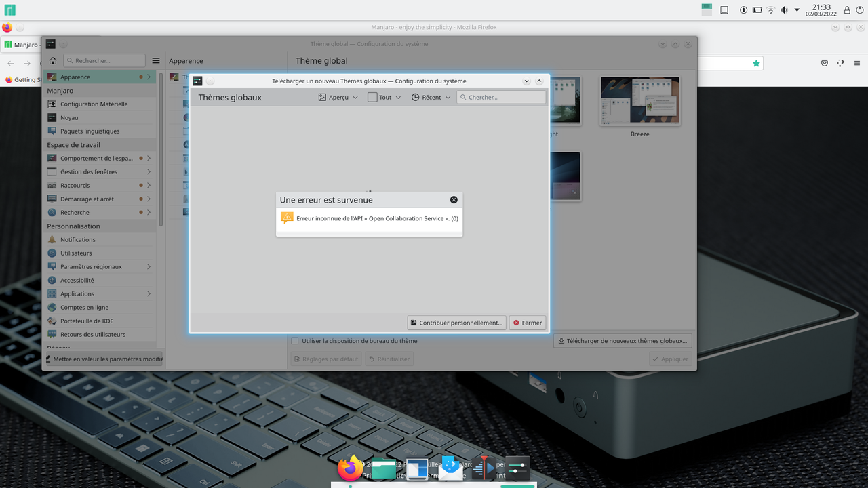This screenshot has width=868, height=488.
Task: Open Configuration Matérielle settings
Action: click(x=100, y=104)
